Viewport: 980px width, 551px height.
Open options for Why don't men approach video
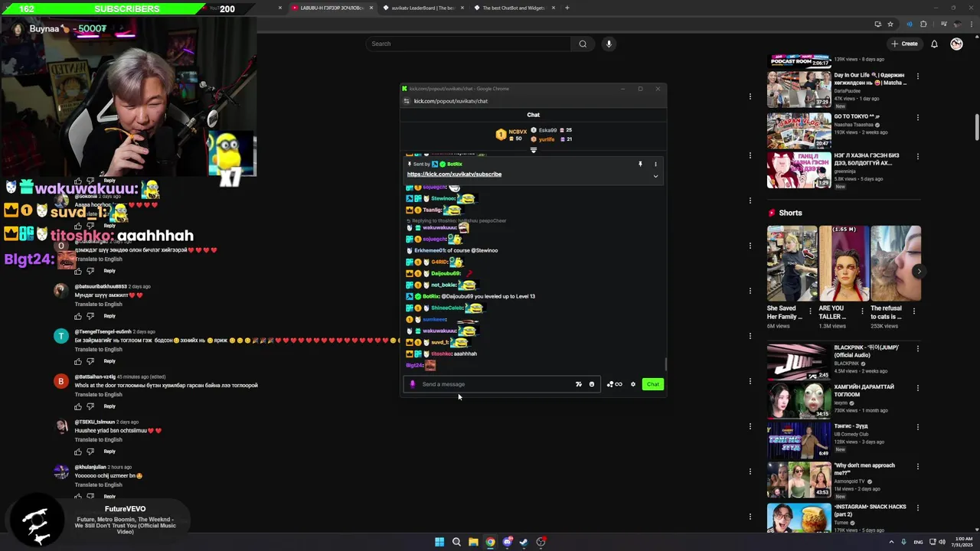click(x=918, y=466)
